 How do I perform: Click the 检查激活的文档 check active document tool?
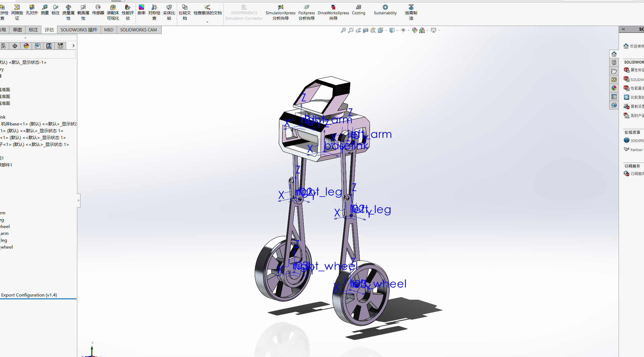[x=208, y=10]
